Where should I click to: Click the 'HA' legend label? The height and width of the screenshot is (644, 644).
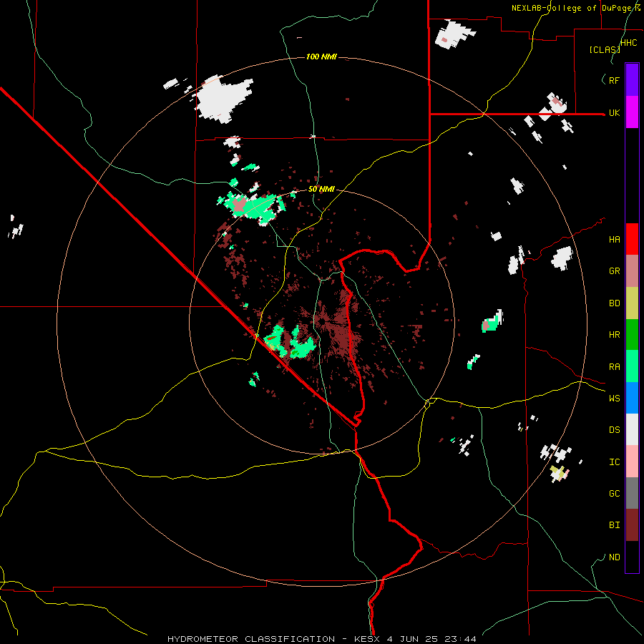click(614, 240)
